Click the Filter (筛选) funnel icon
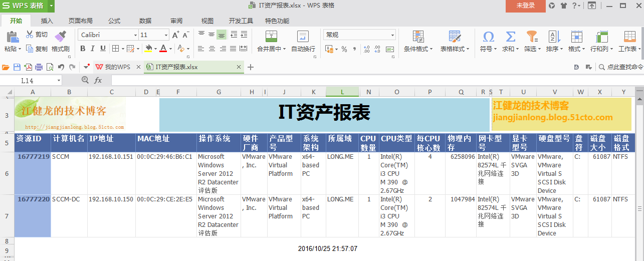644x261 pixels. (x=532, y=37)
